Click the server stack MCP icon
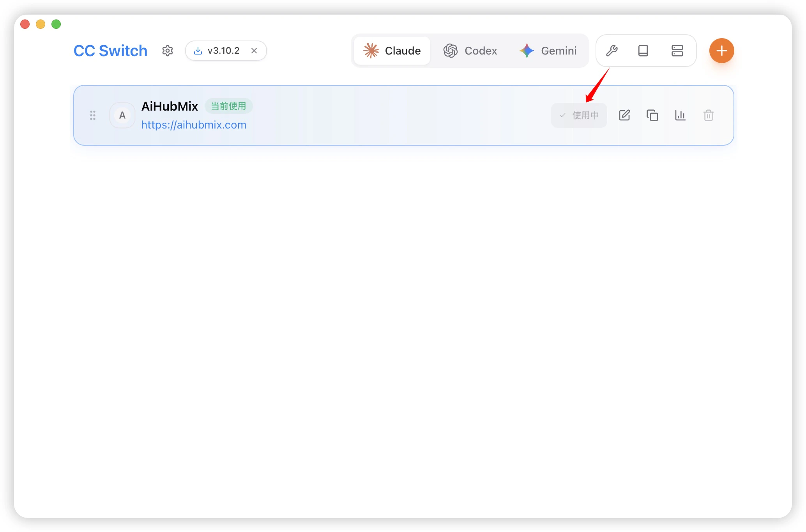 point(677,51)
